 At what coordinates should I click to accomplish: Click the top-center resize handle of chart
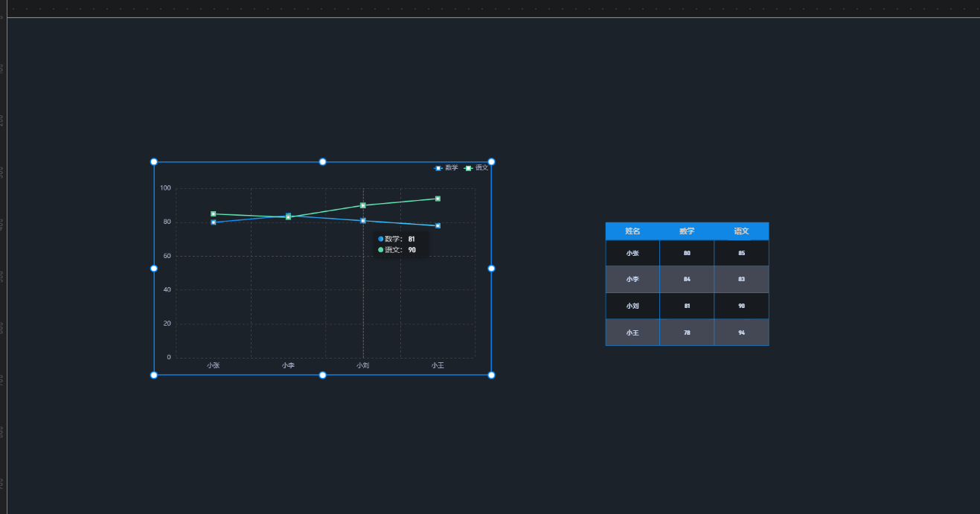(x=323, y=162)
